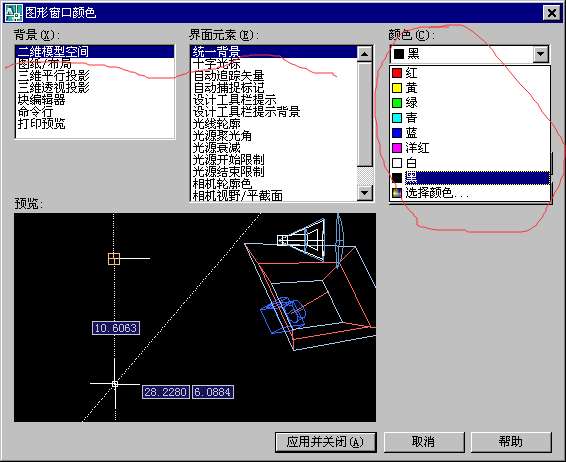The height and width of the screenshot is (462, 566).
Task: Select 十字光标 interface element
Action: (x=274, y=64)
